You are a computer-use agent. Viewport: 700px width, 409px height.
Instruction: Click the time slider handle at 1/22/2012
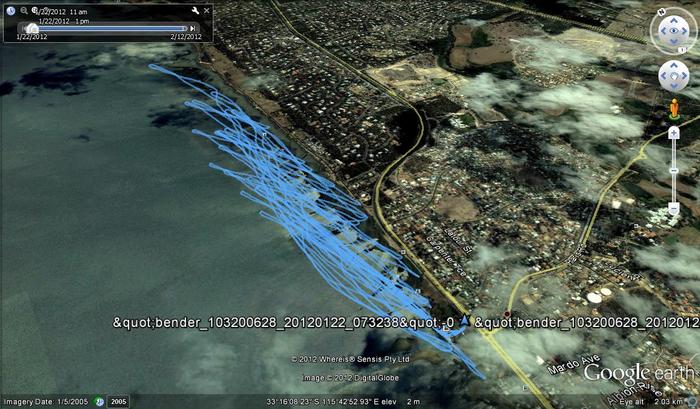point(32,28)
